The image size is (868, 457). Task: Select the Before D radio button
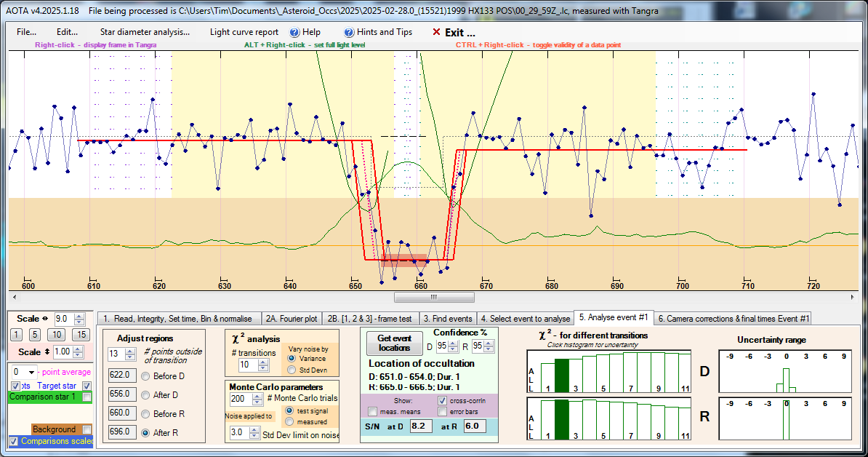click(x=145, y=376)
